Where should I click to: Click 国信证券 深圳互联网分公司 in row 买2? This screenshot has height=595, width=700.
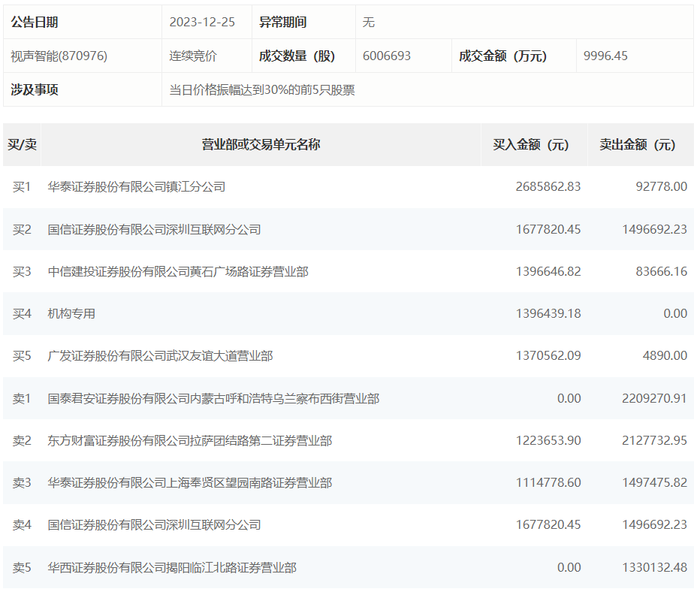pos(154,229)
